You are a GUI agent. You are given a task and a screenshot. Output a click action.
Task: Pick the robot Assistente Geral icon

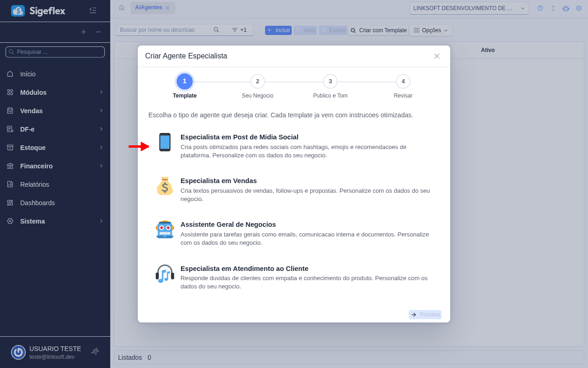pyautogui.click(x=165, y=230)
